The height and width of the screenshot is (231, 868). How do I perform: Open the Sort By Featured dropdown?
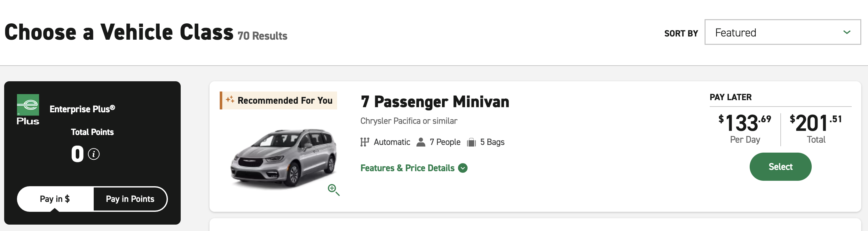click(x=782, y=32)
